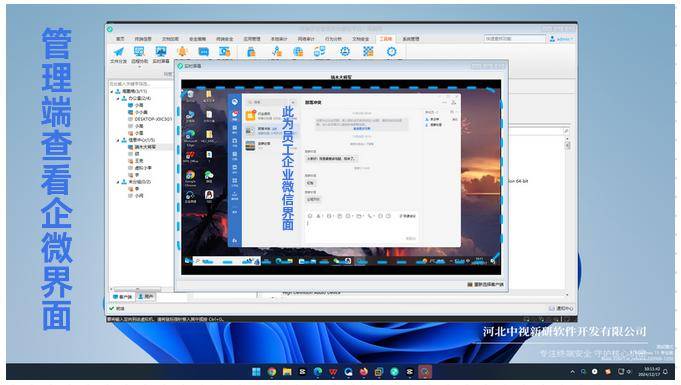Click the WPS Office icon on remote desktop
This screenshot has height=385, width=681.
190,157
